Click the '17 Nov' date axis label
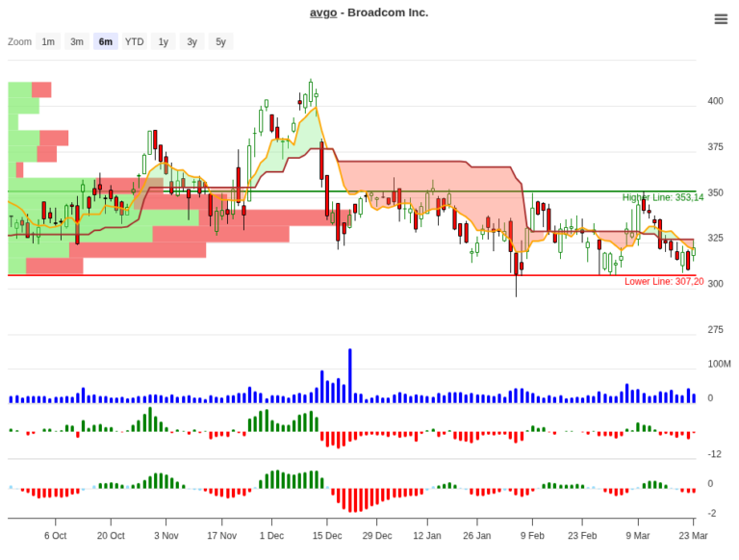 (221, 536)
